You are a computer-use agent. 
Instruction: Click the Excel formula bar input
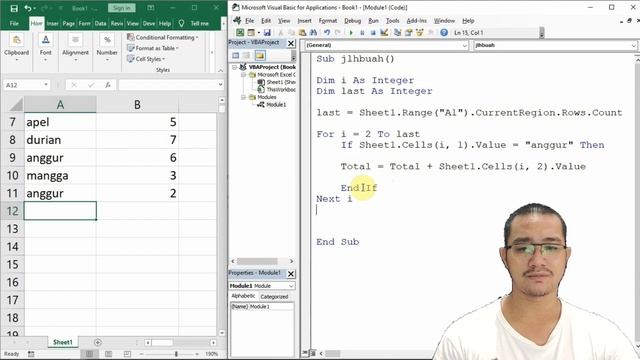tap(168, 85)
